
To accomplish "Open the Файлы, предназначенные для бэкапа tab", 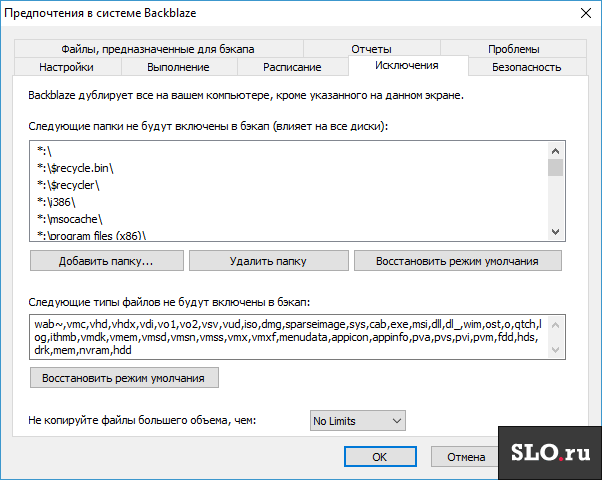I will click(158, 49).
